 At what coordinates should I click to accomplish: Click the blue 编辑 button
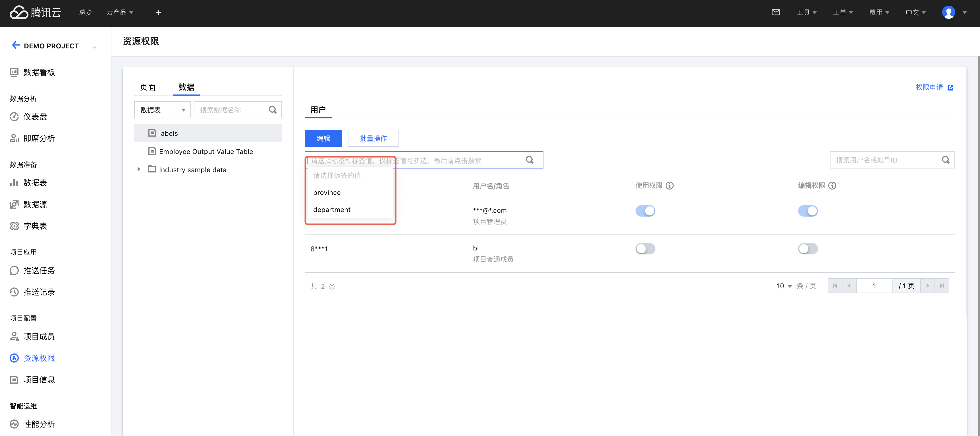click(323, 138)
